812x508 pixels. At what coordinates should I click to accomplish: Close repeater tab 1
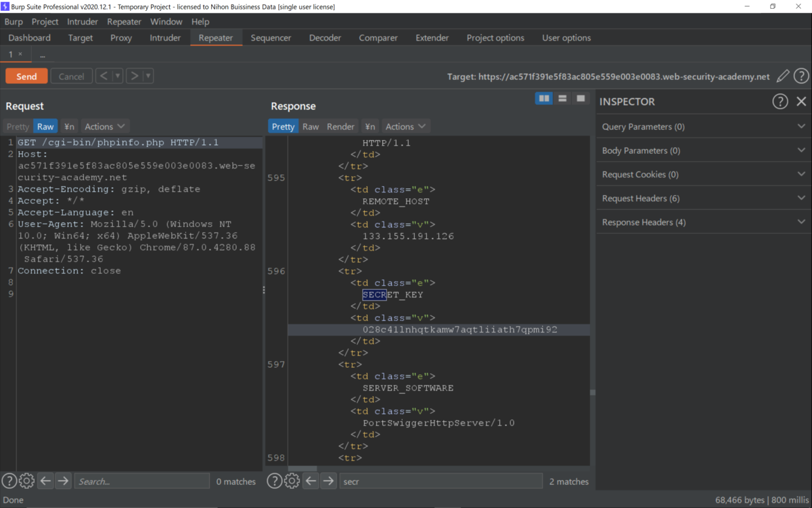pyautogui.click(x=20, y=54)
